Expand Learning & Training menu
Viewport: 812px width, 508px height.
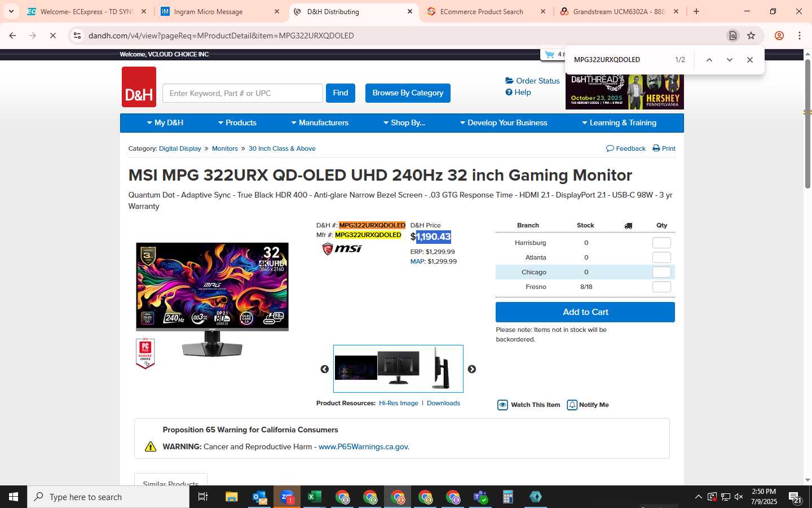pyautogui.click(x=619, y=122)
